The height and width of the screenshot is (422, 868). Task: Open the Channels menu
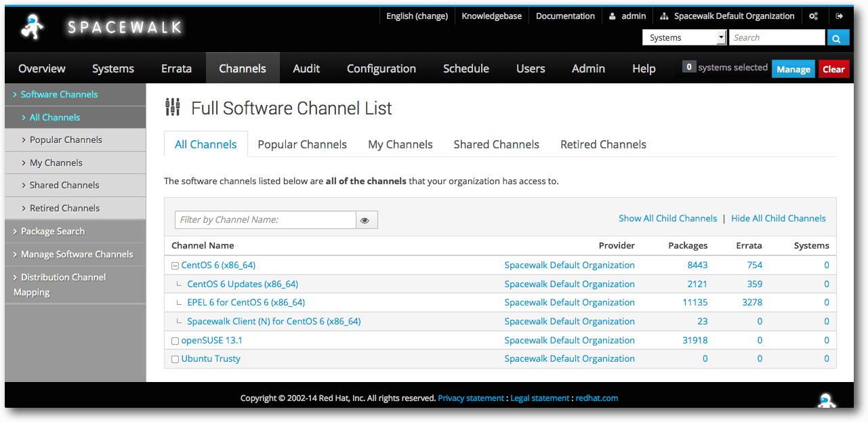click(243, 68)
